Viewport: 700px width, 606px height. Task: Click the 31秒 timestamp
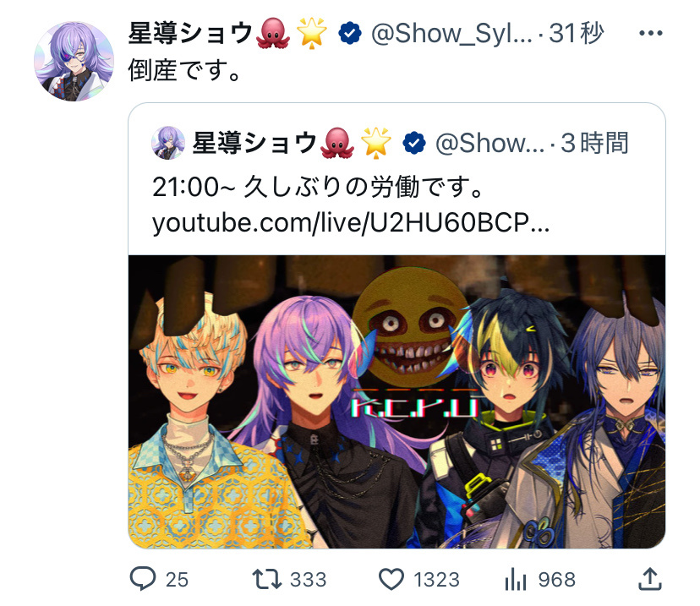[577, 33]
